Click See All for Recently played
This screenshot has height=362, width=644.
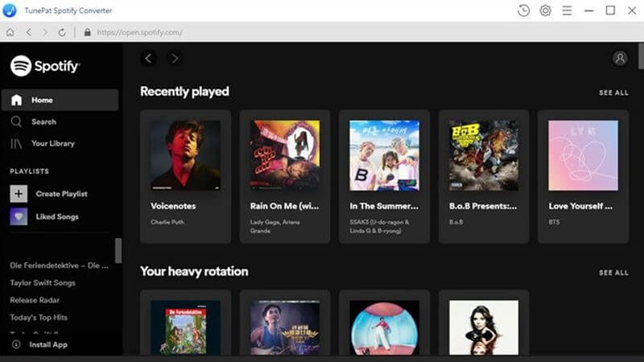click(x=613, y=93)
